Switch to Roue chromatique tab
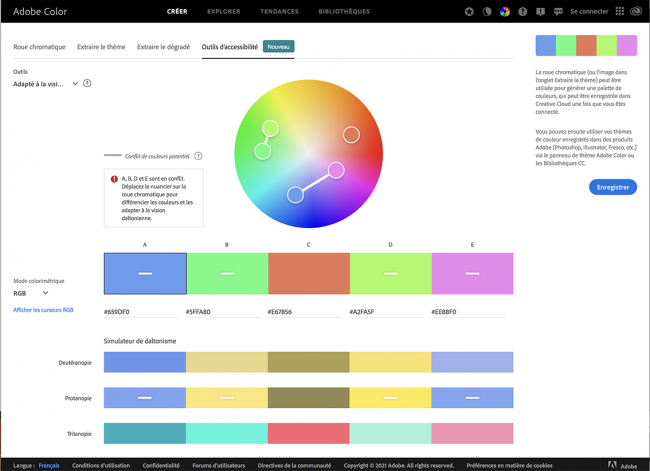 [39, 47]
